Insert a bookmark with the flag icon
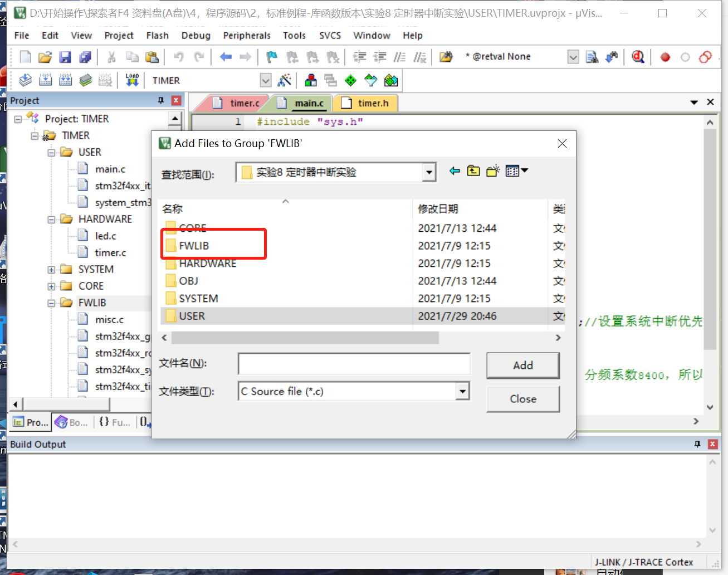 tap(272, 57)
